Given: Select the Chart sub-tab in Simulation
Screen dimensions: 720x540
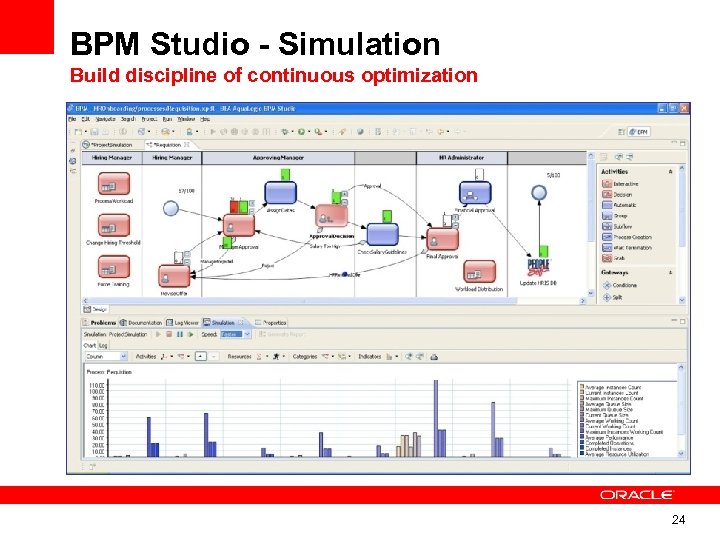Looking at the screenshot, I should point(90,345).
